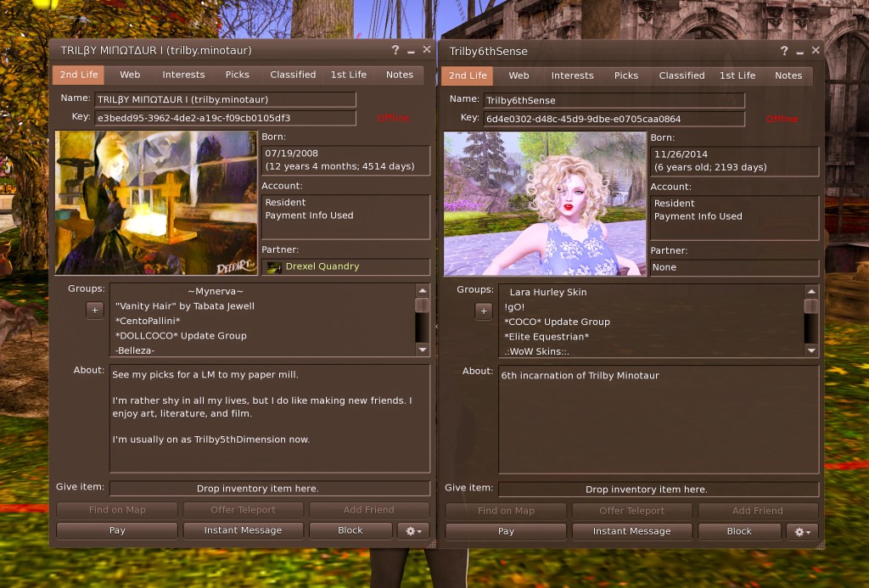
Task: Switch to Picks tab in left profile
Action: click(238, 75)
